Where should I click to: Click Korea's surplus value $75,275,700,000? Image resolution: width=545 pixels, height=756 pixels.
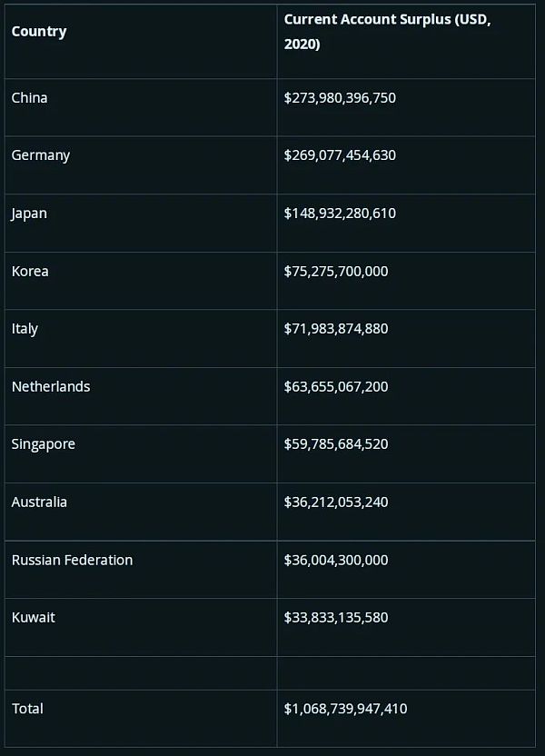coord(336,271)
